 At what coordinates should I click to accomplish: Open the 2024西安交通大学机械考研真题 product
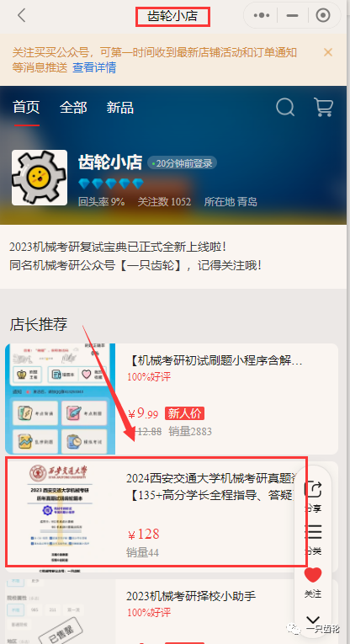point(210,487)
